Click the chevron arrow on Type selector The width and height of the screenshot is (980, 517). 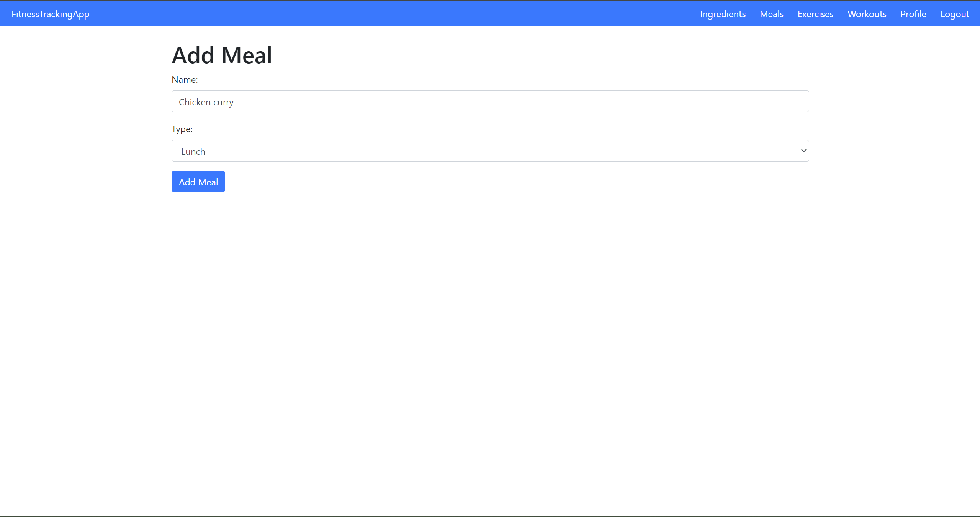click(803, 151)
